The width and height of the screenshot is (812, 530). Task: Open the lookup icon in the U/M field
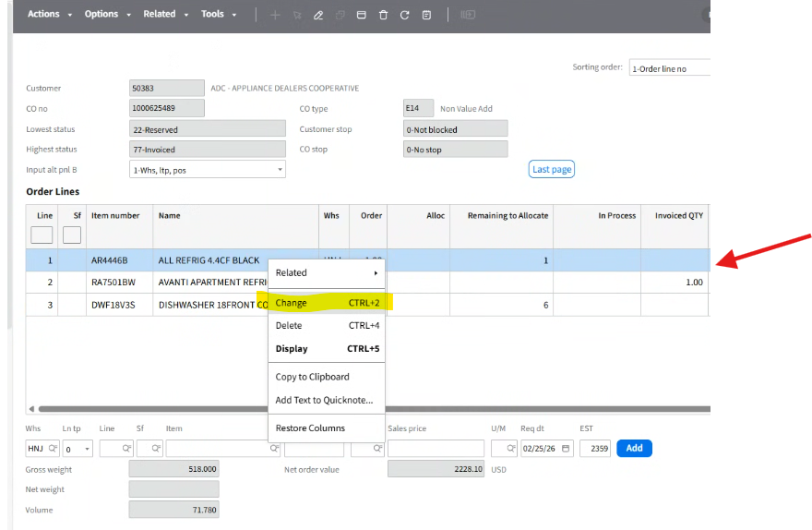[510, 448]
